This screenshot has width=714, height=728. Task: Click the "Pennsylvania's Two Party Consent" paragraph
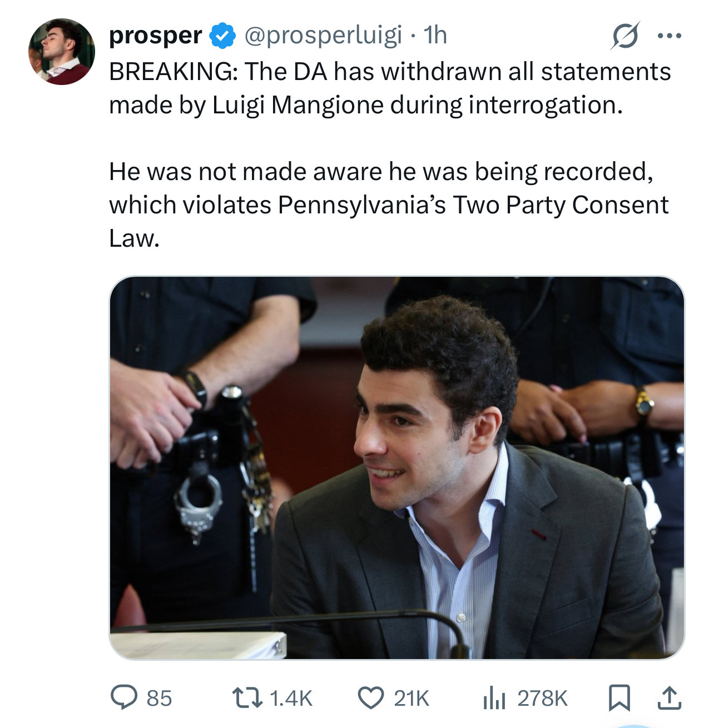(x=388, y=205)
